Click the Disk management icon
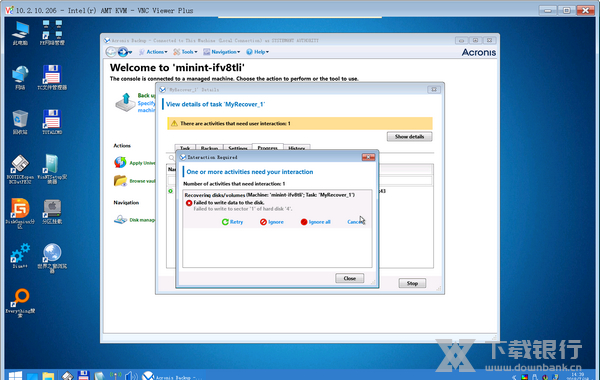 coord(121,220)
